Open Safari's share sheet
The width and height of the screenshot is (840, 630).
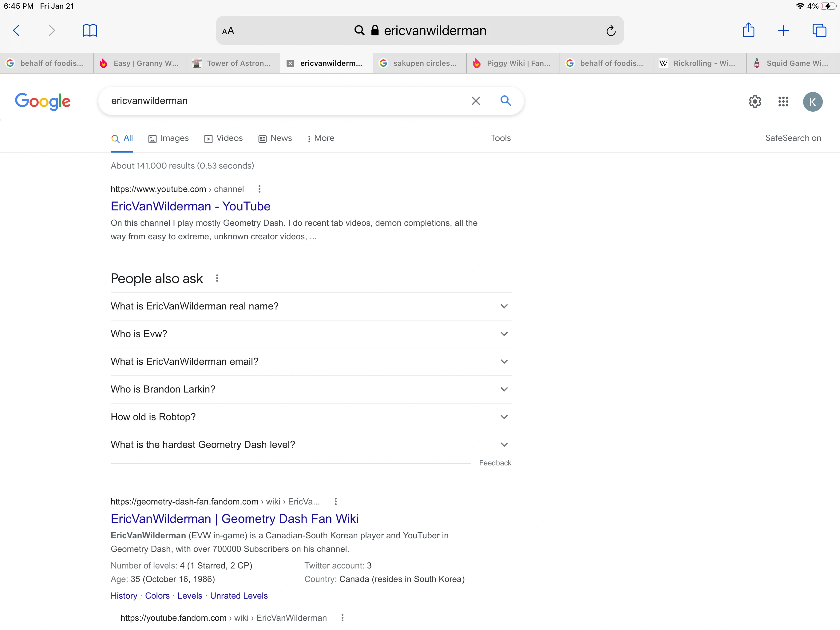[748, 30]
